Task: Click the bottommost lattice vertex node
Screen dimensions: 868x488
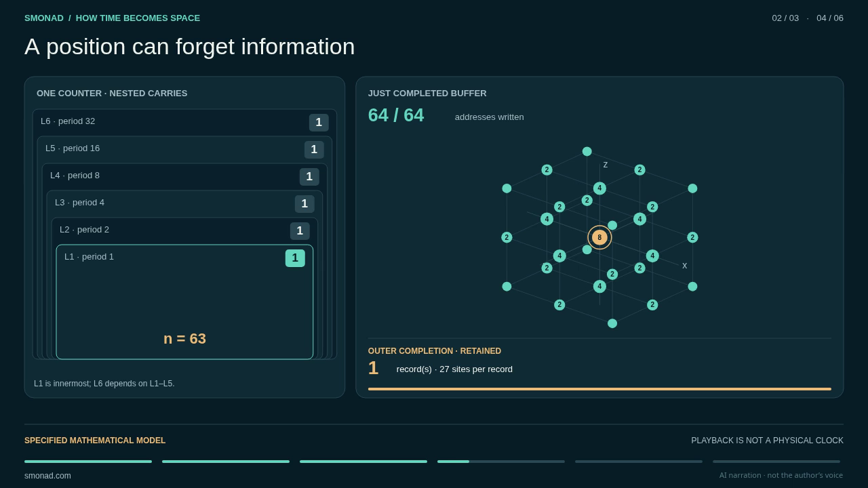Action: click(612, 323)
